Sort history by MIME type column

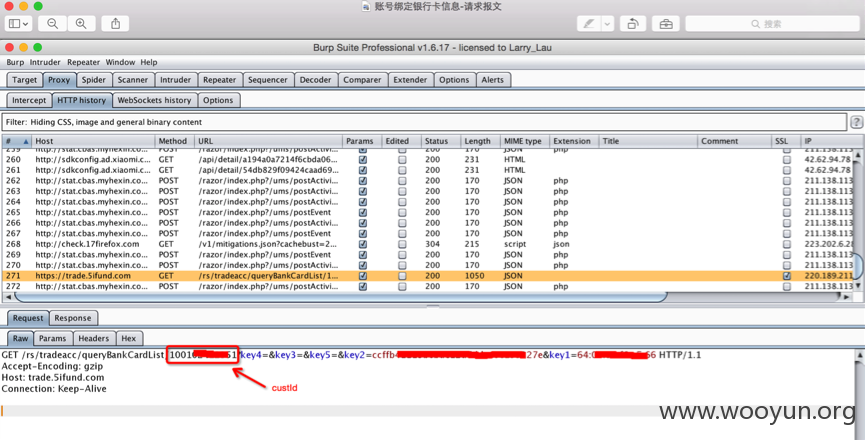[x=524, y=141]
